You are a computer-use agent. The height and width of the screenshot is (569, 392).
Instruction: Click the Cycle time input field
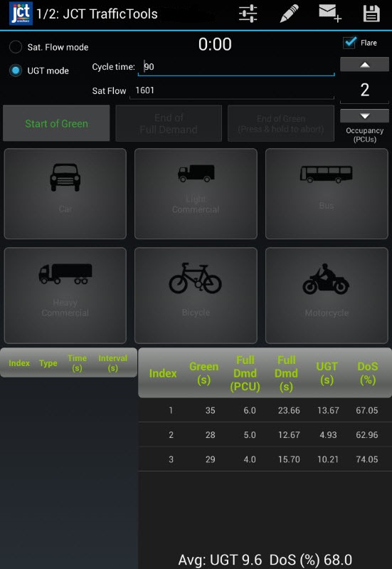click(x=236, y=67)
